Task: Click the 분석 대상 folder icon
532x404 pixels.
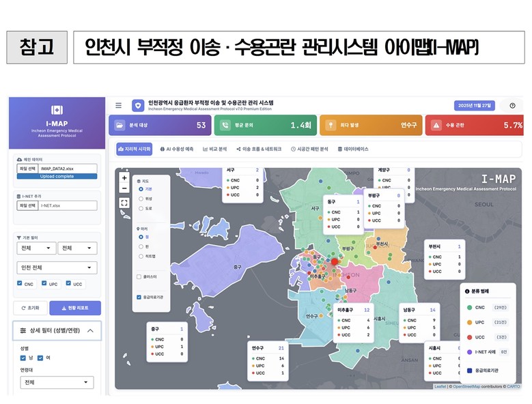Action: (x=120, y=126)
